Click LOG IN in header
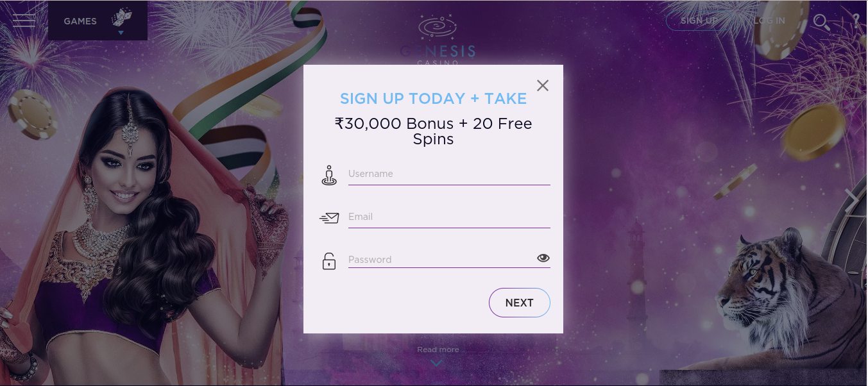The height and width of the screenshot is (386, 868). 769,21
